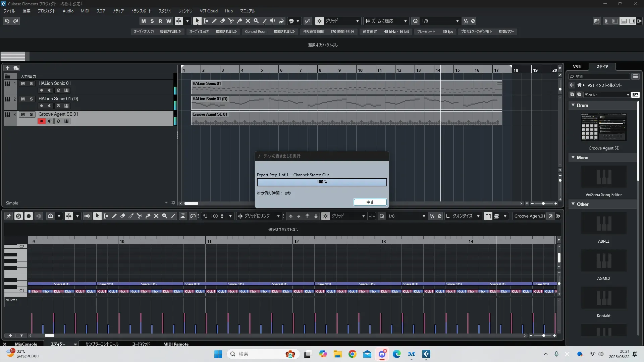The width and height of the screenshot is (644, 362).
Task: Select the Mute X tool in top toolbar
Action: pos(248,21)
